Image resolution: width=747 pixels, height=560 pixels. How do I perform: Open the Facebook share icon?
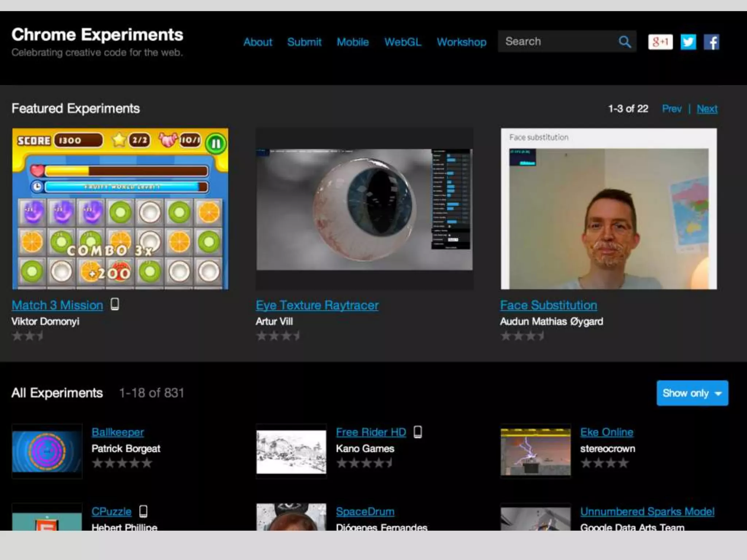[x=711, y=42]
